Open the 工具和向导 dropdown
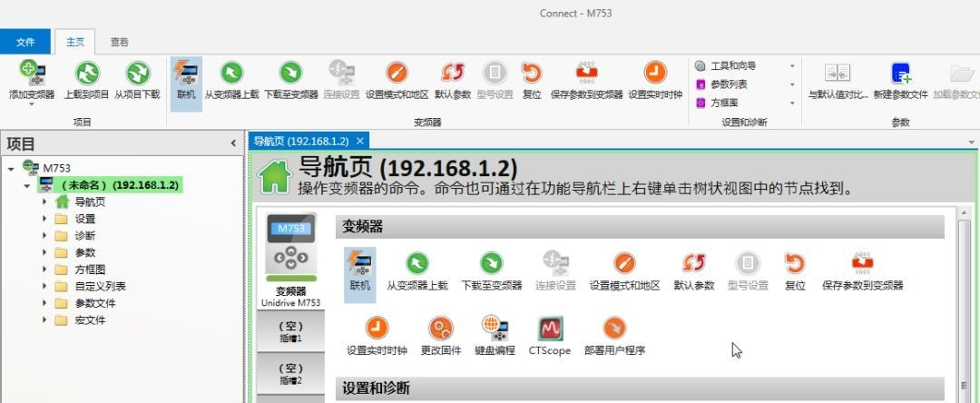Image resolution: width=980 pixels, height=403 pixels. click(792, 66)
